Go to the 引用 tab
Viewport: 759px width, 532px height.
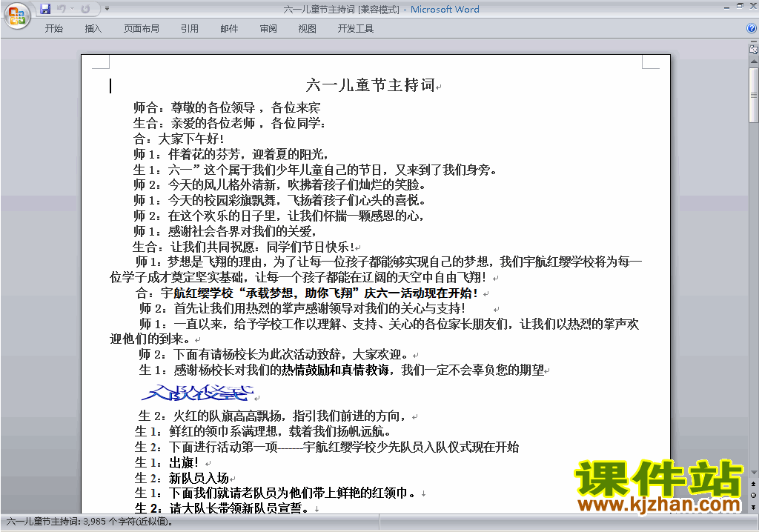tap(190, 29)
